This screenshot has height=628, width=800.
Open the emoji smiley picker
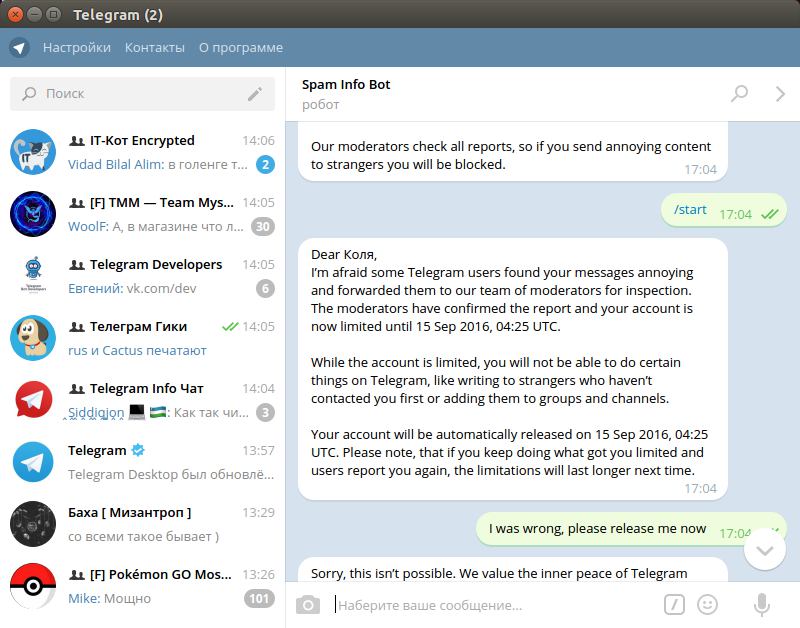(708, 605)
